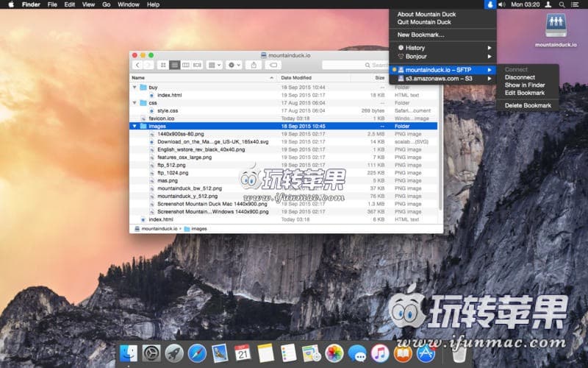
Task: Open the mountainduck.io volume on the desktop
Action: [556, 30]
